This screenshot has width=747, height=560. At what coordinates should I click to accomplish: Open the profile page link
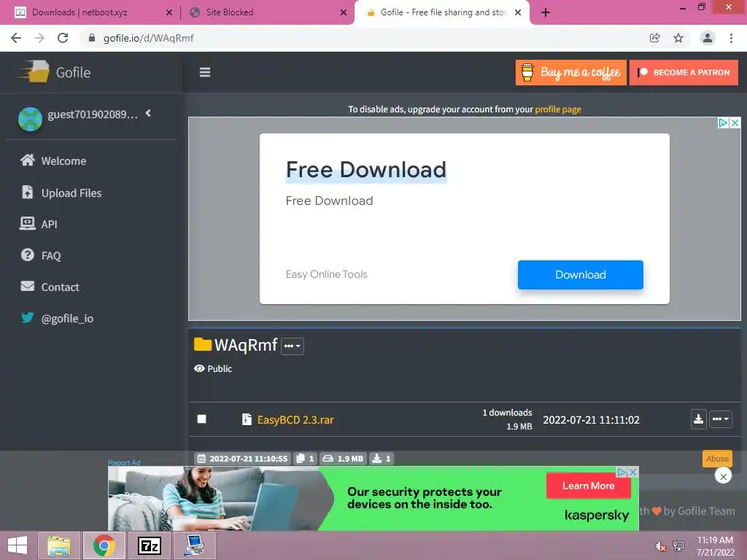558,109
